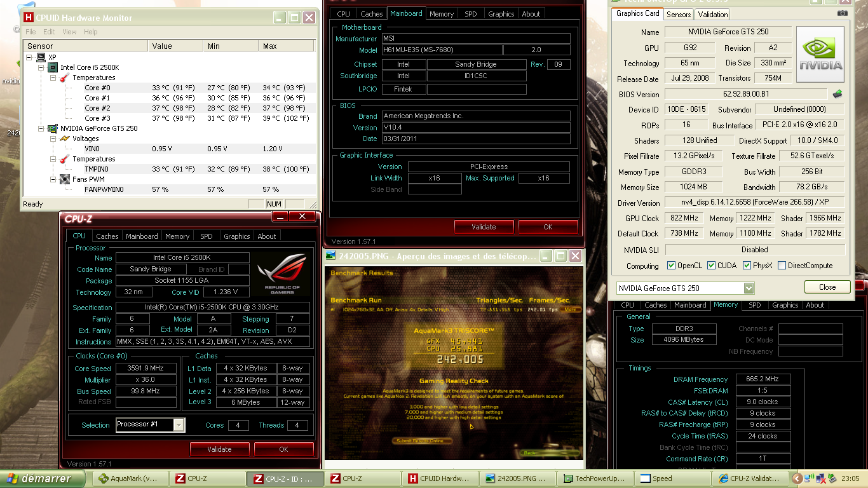Click the Republic of Gamers logo in CPU-Z
The image size is (868, 488).
tap(281, 275)
